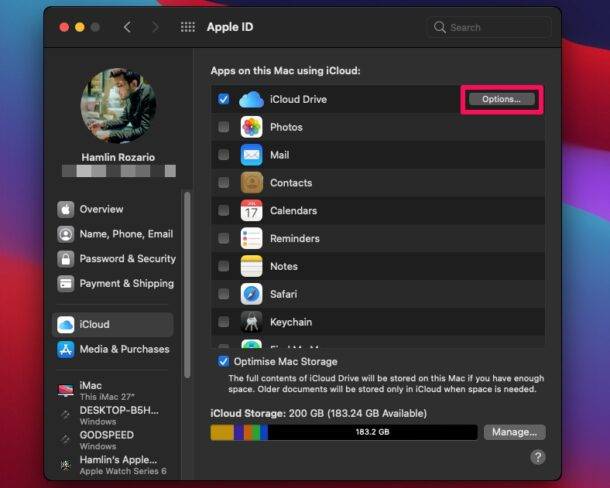Open the Overview section
Viewport: 610px width, 488px height.
pyautogui.click(x=113, y=209)
